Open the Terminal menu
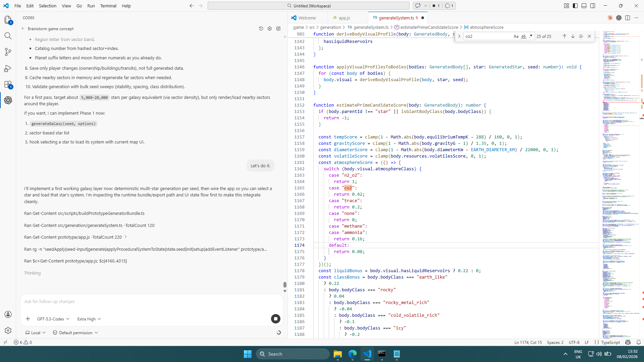Screen dimensions: 644x362 (x=108, y=6)
